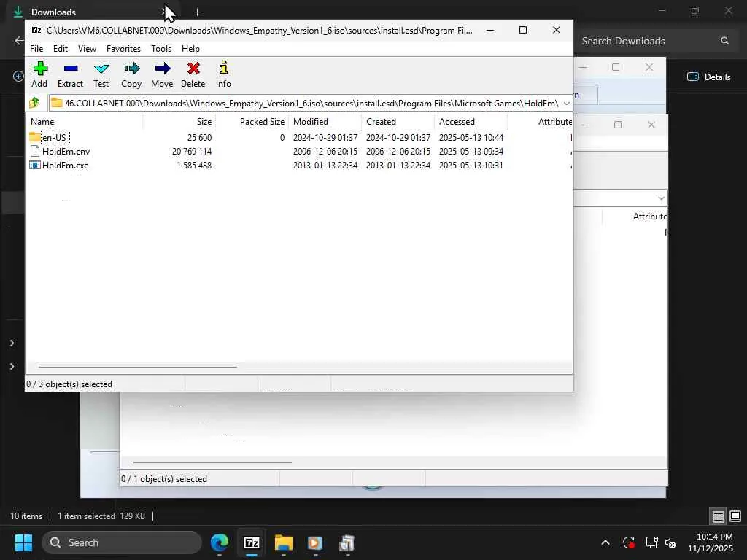
Task: Sort by Name column header
Action: [x=85, y=122]
